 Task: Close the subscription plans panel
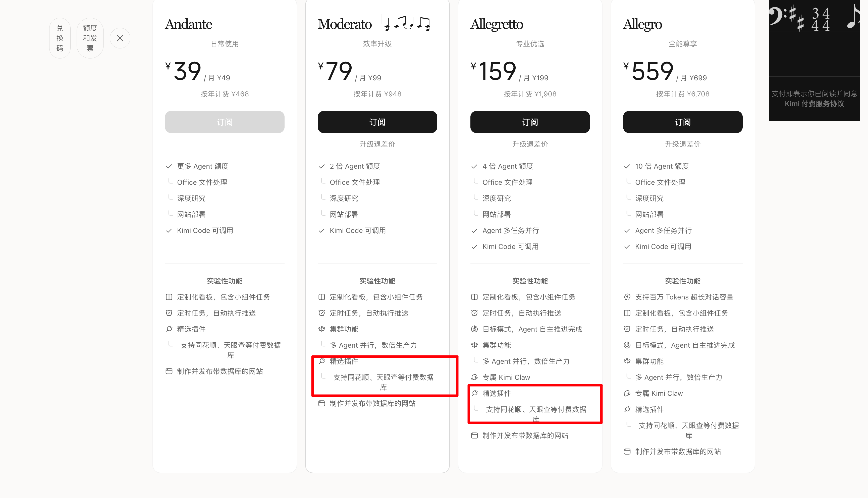[x=120, y=38]
